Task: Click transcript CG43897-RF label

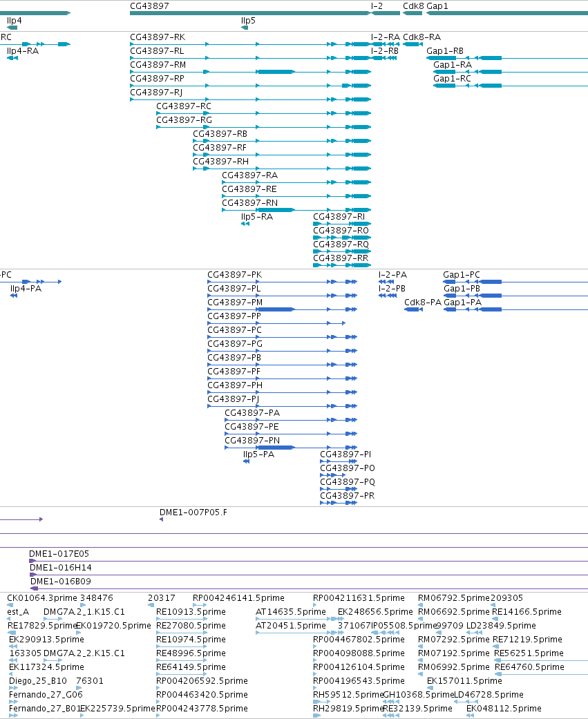Action: [219, 147]
